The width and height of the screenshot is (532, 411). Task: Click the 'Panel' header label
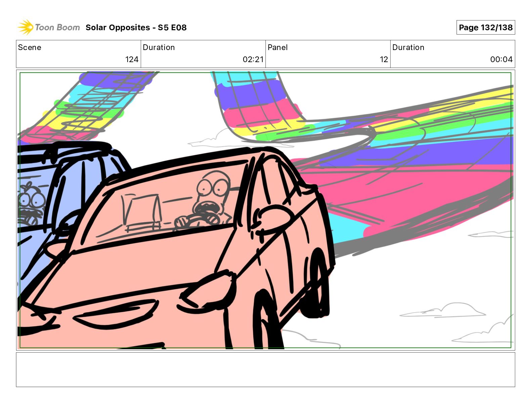tap(278, 47)
